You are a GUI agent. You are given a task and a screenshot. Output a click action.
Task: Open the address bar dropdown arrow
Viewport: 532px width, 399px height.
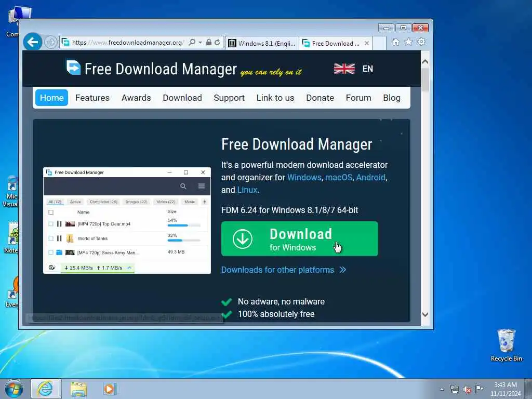tap(200, 43)
